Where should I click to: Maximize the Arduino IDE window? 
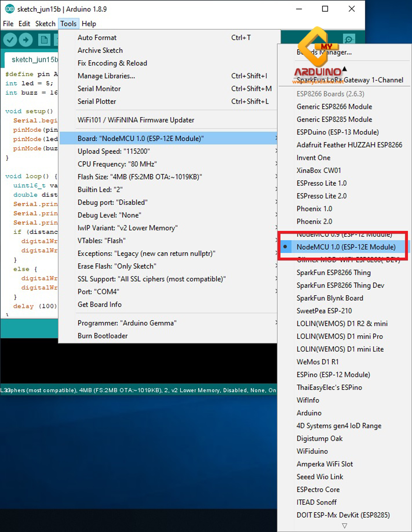point(325,9)
